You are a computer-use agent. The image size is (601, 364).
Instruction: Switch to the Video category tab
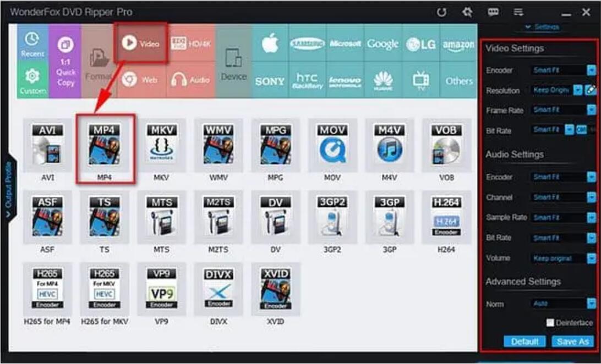click(x=141, y=43)
